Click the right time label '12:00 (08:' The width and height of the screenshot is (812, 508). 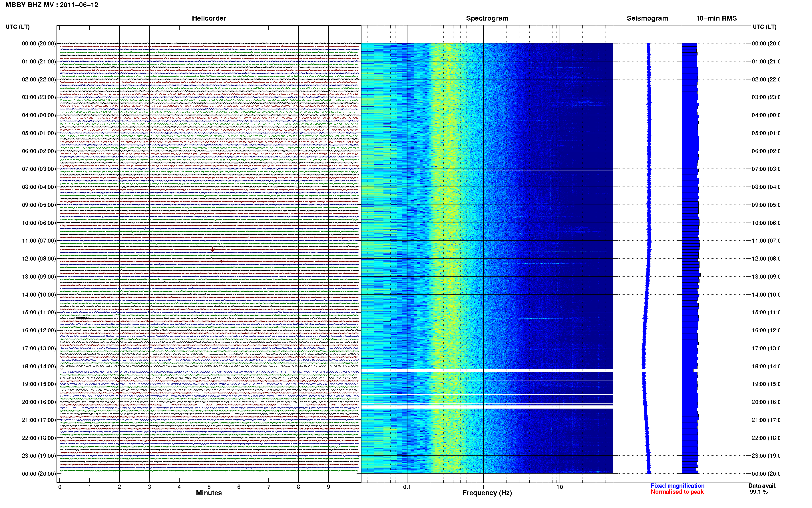coord(766,259)
